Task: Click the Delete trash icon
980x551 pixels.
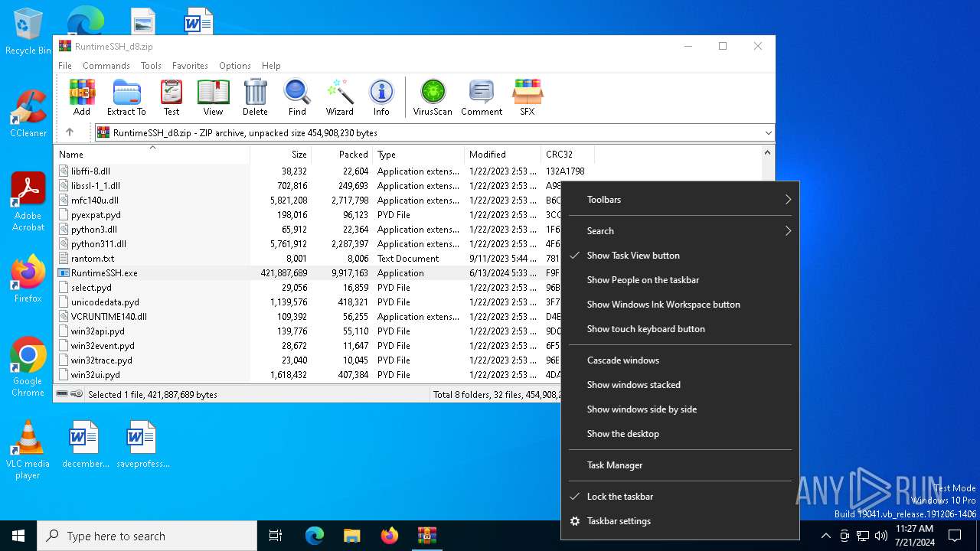Action: 255,97
